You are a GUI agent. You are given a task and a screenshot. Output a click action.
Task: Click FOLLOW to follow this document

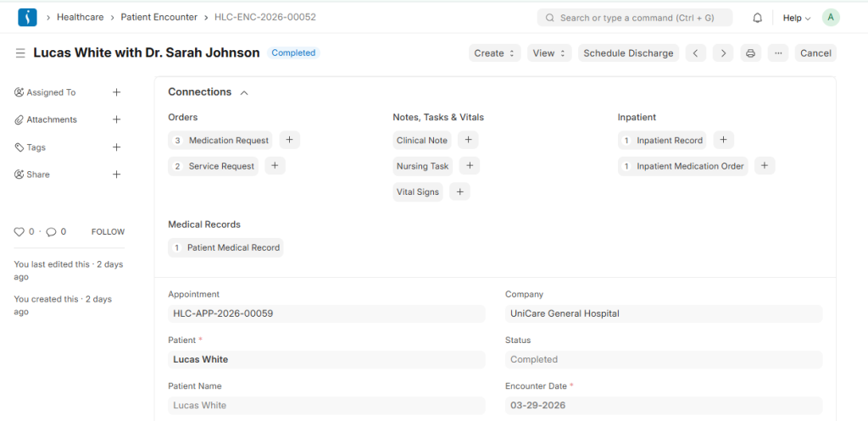click(108, 232)
